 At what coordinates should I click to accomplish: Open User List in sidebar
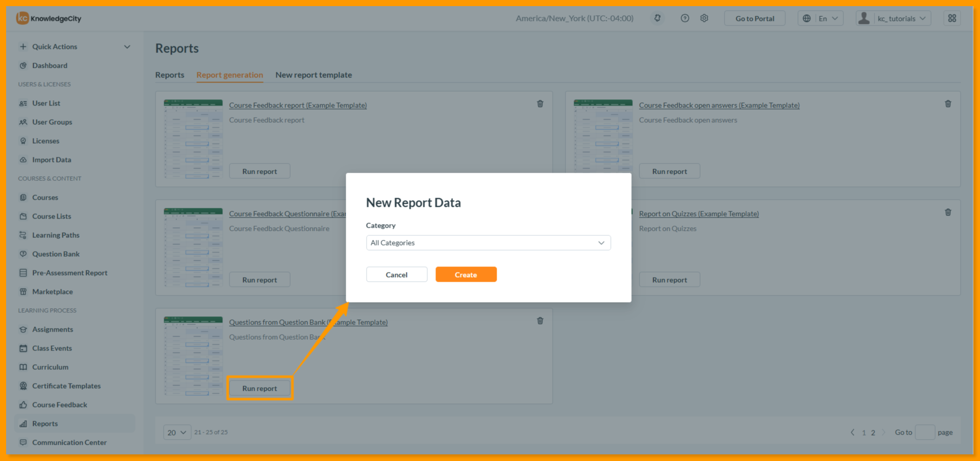(x=46, y=103)
